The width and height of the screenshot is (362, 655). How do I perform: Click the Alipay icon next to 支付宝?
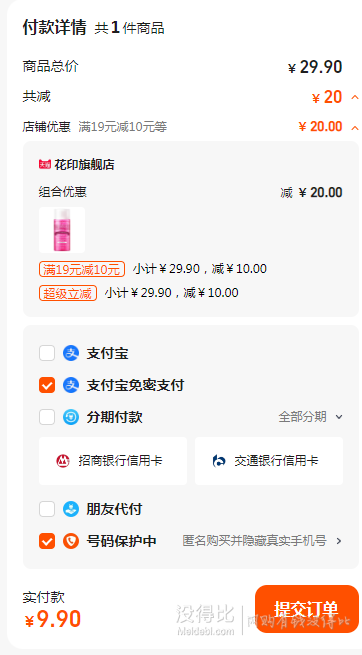pos(71,353)
